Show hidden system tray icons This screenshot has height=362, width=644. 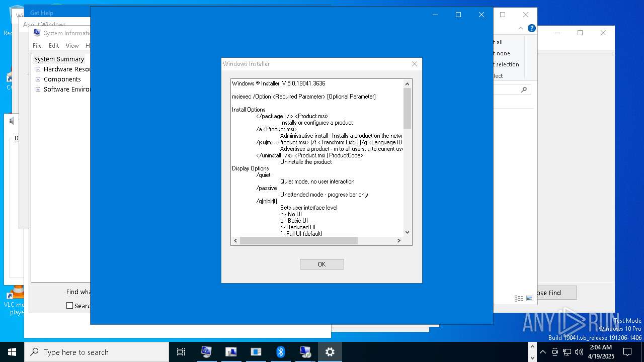coord(543,352)
